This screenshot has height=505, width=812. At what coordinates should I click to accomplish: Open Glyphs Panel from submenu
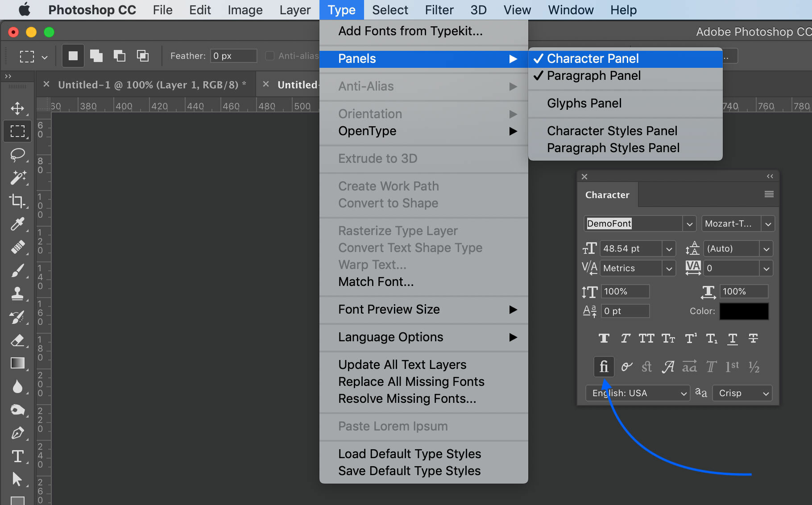point(584,103)
